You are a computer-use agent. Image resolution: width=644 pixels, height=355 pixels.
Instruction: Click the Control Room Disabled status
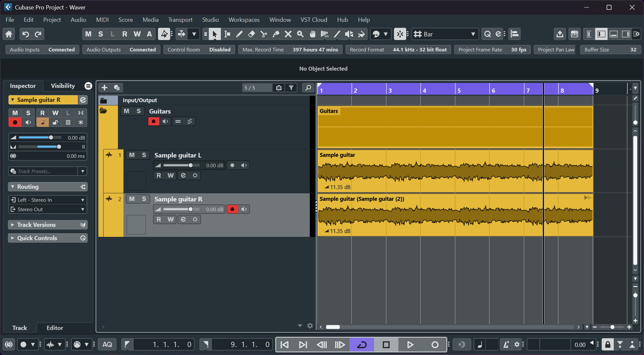tap(199, 50)
